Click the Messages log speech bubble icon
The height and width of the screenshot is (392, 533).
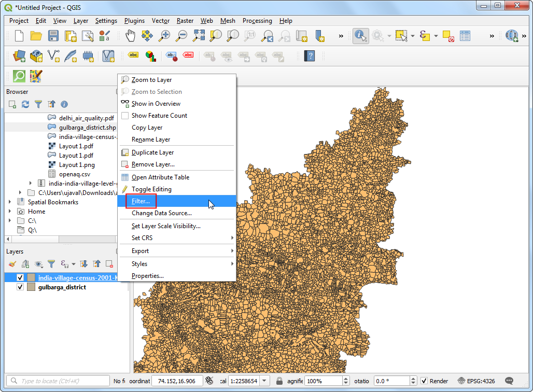(x=509, y=381)
